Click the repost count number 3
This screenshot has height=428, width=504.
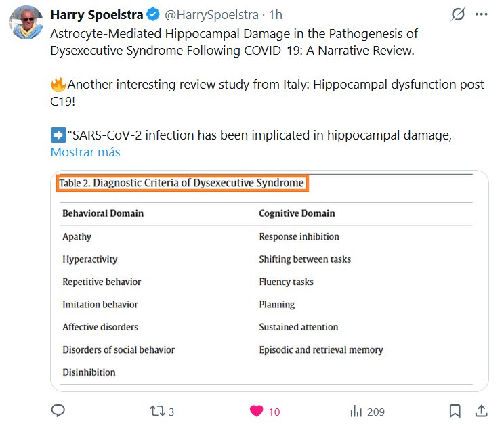tap(171, 412)
